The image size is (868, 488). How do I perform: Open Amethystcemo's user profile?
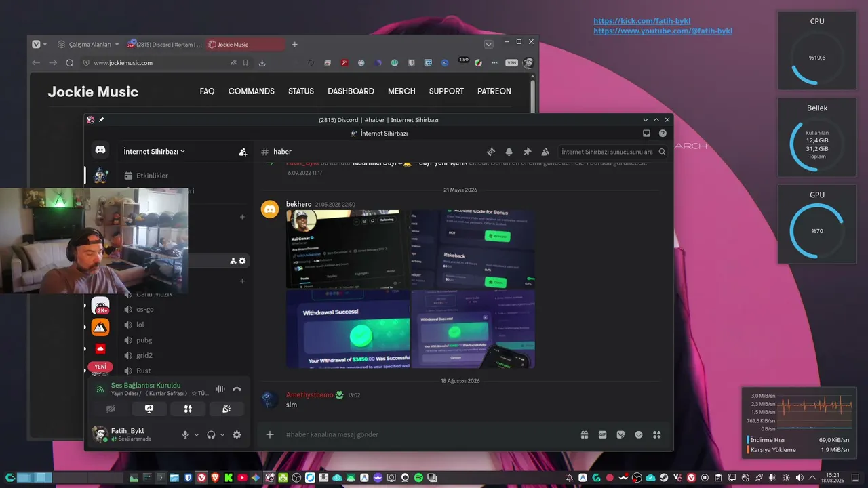point(310,394)
